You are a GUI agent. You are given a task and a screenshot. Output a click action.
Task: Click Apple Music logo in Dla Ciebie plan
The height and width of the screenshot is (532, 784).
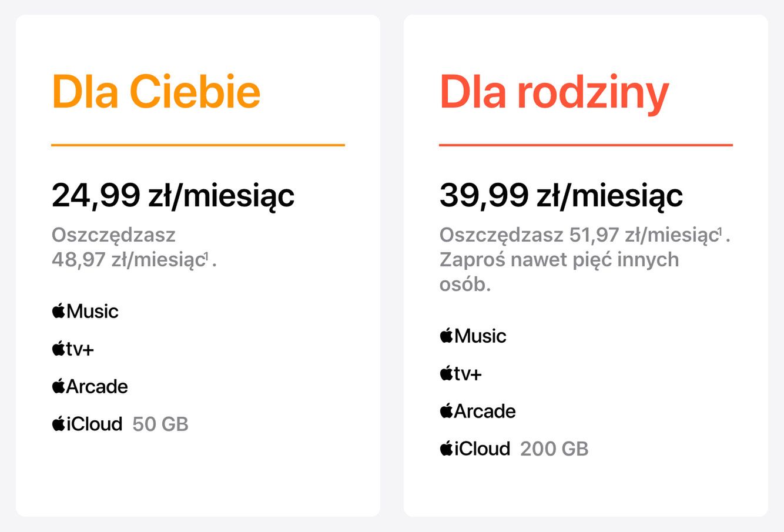pos(85,311)
